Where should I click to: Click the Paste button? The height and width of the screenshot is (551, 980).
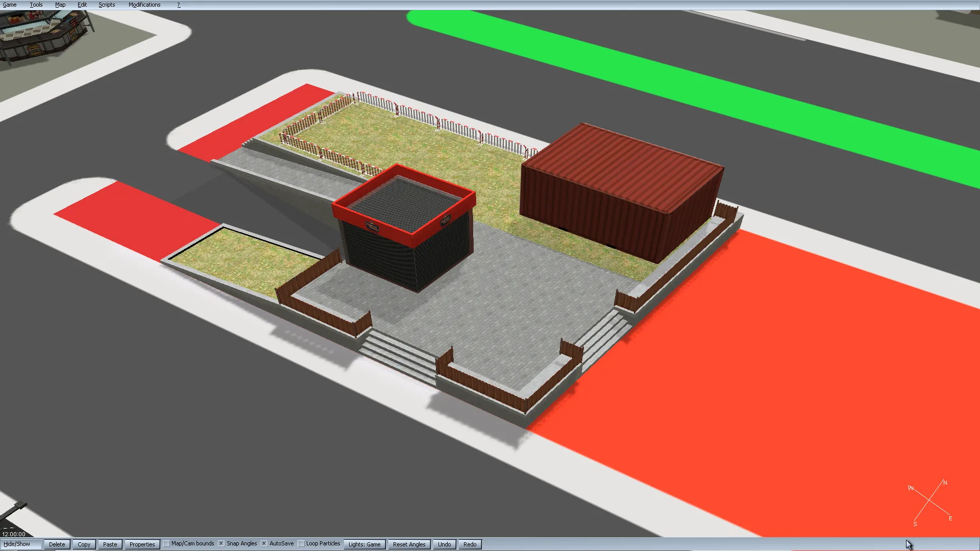tap(110, 544)
